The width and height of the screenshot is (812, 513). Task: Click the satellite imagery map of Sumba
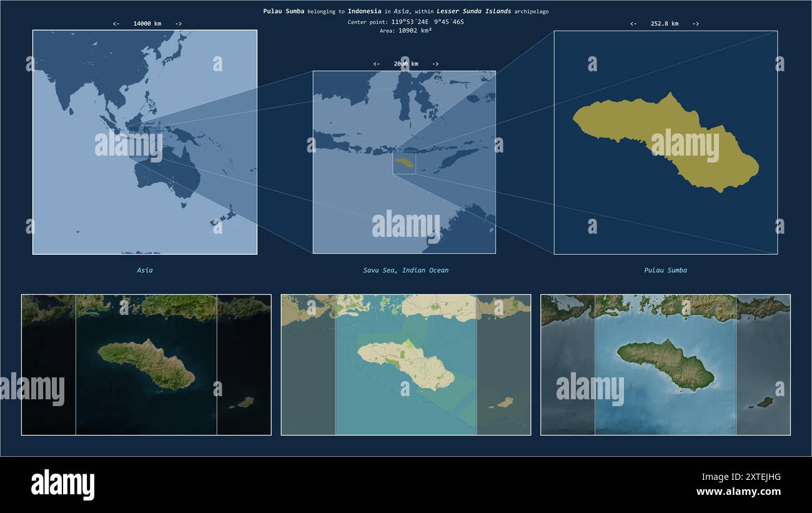coord(146,365)
